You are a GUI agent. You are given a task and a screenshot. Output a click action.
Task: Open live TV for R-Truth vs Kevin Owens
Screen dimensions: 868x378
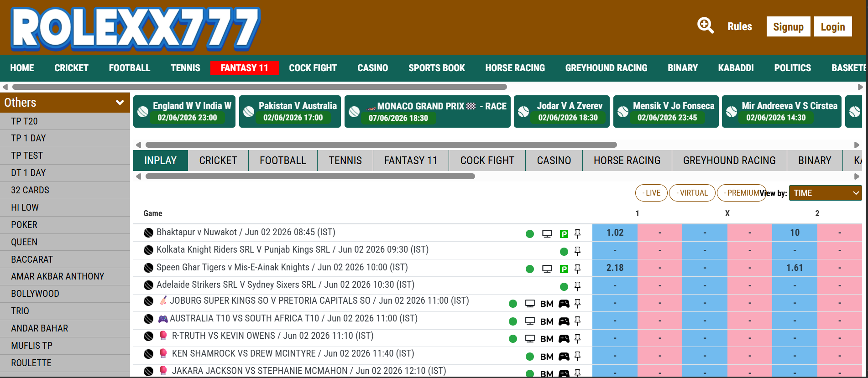pyautogui.click(x=530, y=339)
